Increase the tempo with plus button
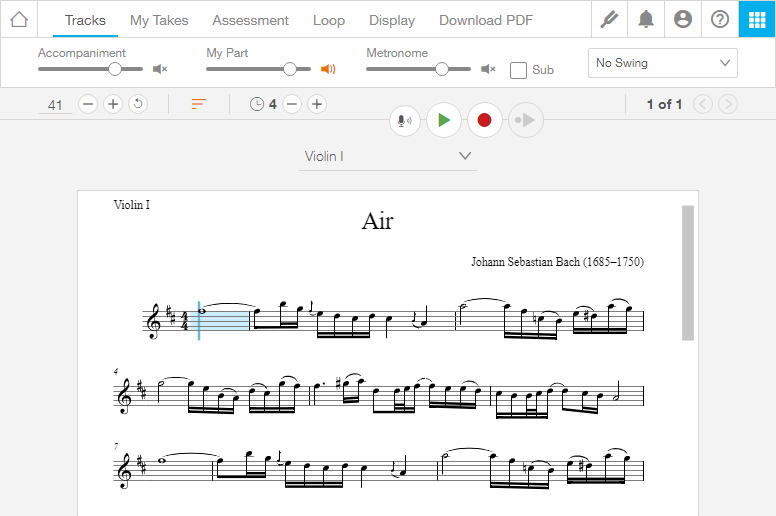The image size is (776, 516). pos(113,104)
